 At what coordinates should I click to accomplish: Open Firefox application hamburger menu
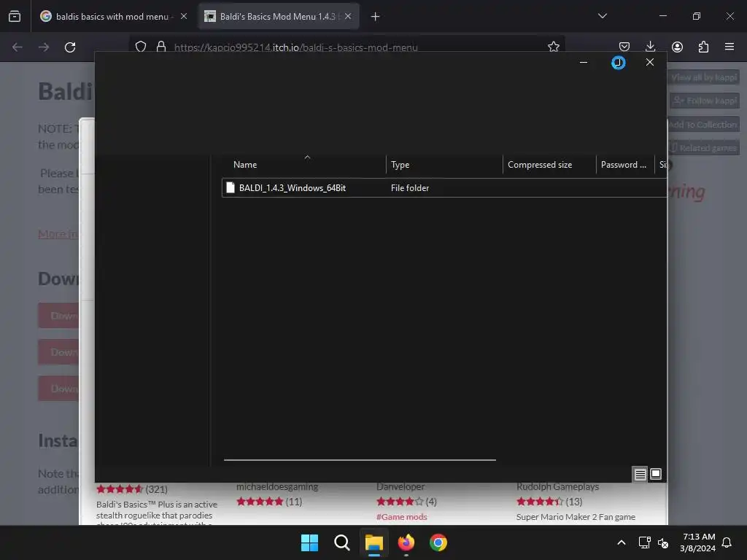click(x=729, y=47)
